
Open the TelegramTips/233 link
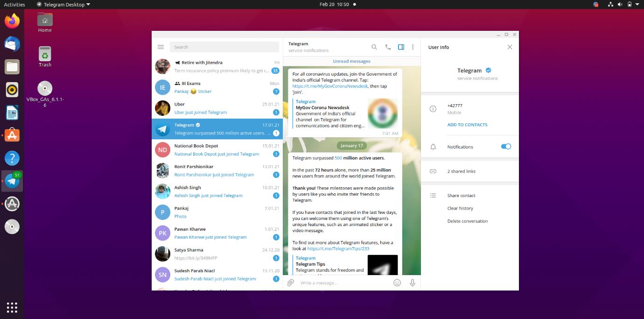pos(338,249)
